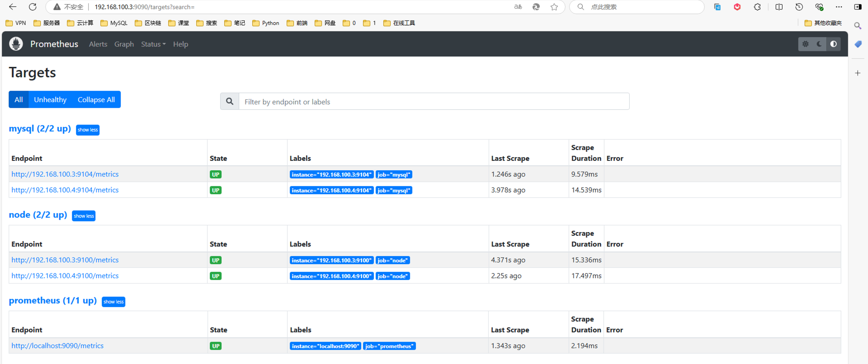Viewport: 868px width, 364px height.
Task: Open the node (2/2 up) heading link
Action: pos(38,215)
